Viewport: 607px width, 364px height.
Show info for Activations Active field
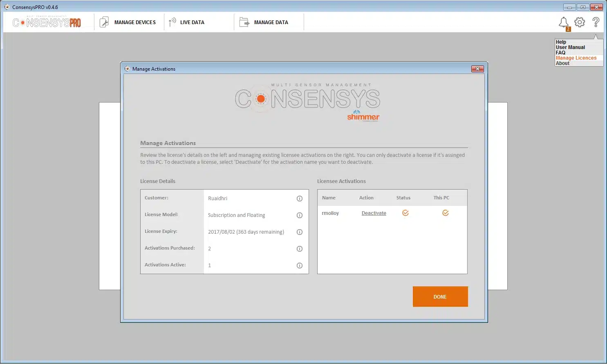pos(300,266)
